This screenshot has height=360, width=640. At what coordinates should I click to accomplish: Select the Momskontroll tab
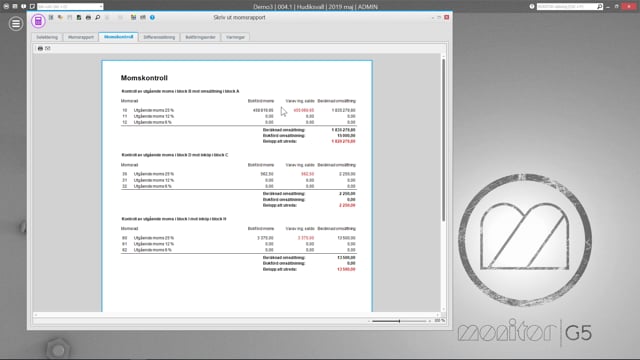point(118,37)
